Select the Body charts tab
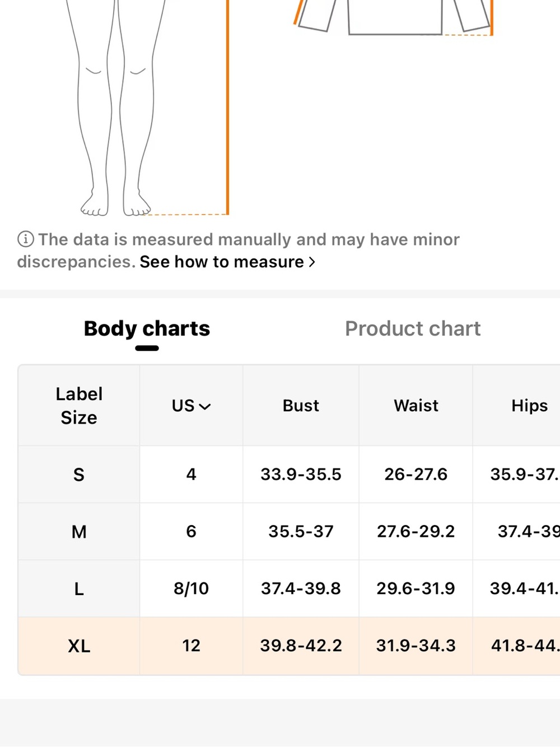The height and width of the screenshot is (747, 560). tap(147, 328)
